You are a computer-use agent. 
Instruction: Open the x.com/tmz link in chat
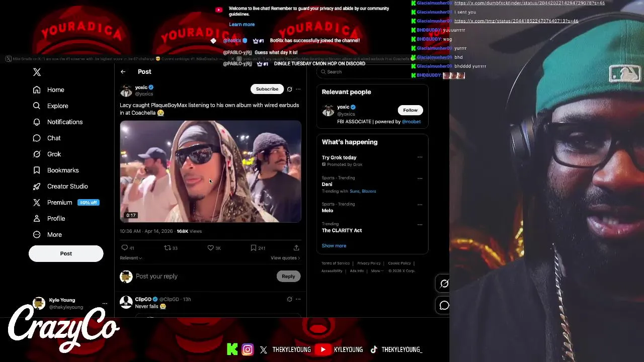516,21
